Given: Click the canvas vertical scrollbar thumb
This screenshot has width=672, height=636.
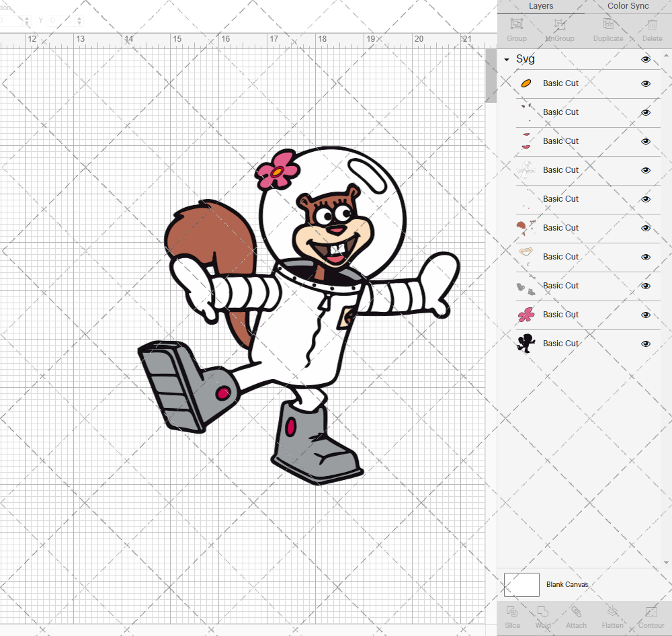Looking at the screenshot, I should coord(491,75).
